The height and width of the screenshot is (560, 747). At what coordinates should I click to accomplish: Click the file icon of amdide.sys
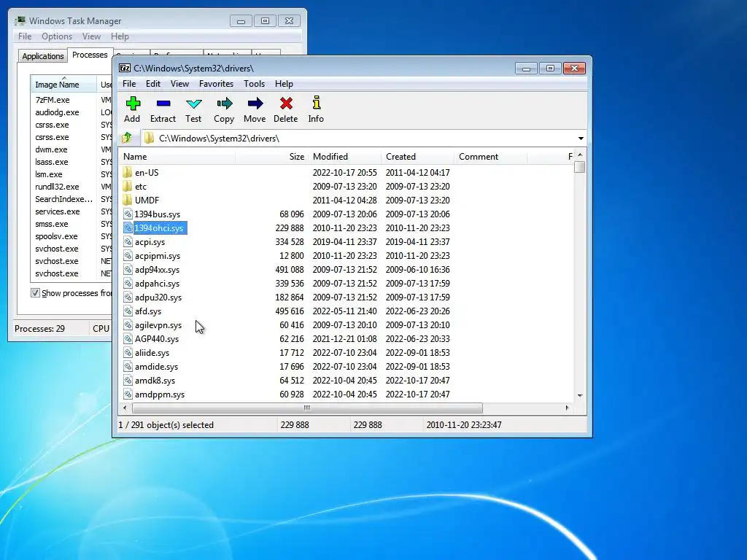pyautogui.click(x=128, y=366)
